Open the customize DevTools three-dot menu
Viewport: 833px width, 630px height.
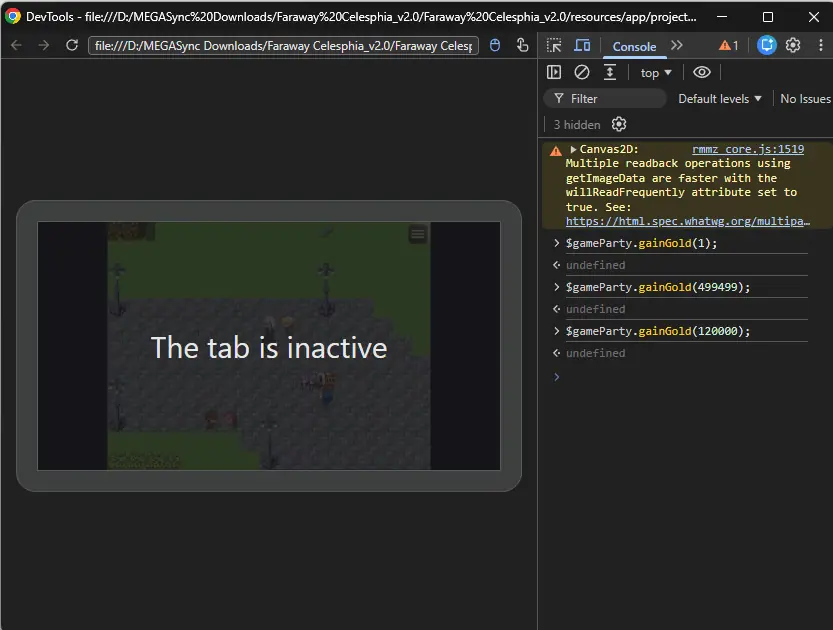tap(821, 46)
